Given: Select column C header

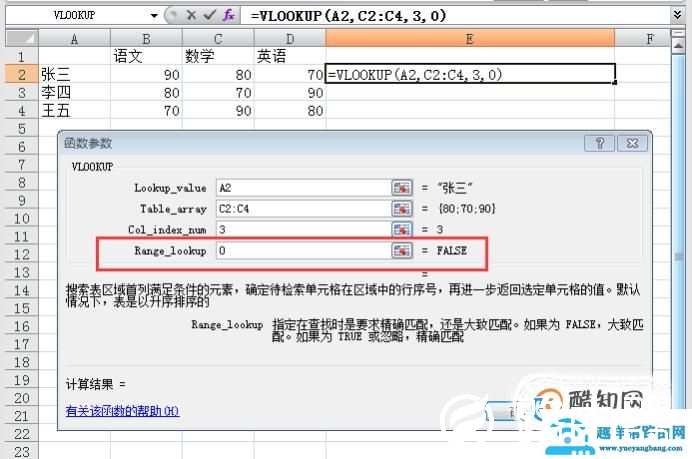Looking at the screenshot, I should (218, 39).
